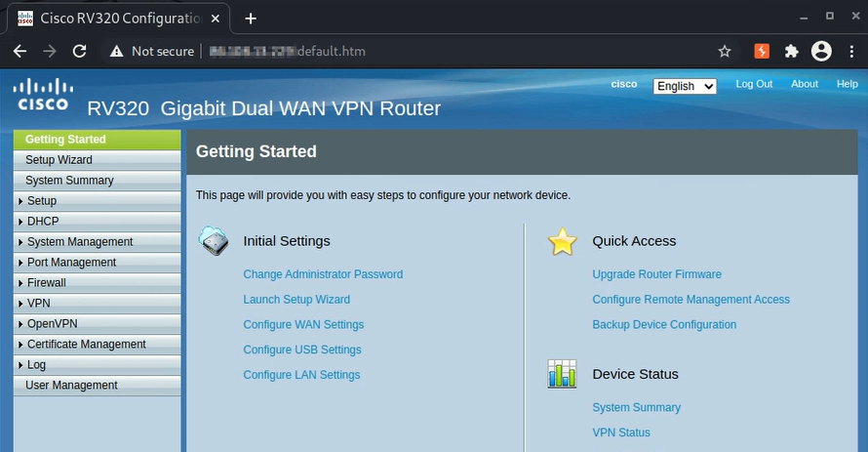
Task: Expand the VPN menu section
Action: pyautogui.click(x=97, y=304)
